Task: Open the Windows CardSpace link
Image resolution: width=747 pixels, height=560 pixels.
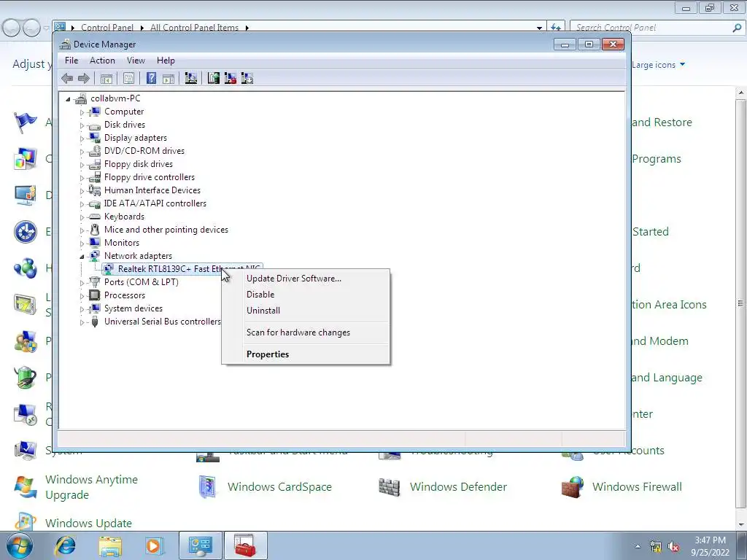Action: [279, 486]
